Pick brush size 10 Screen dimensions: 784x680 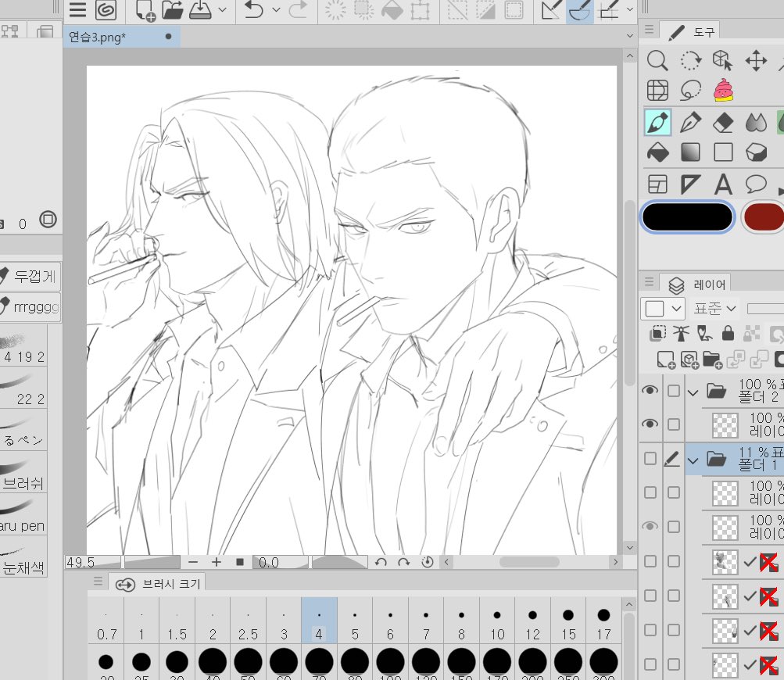point(497,621)
